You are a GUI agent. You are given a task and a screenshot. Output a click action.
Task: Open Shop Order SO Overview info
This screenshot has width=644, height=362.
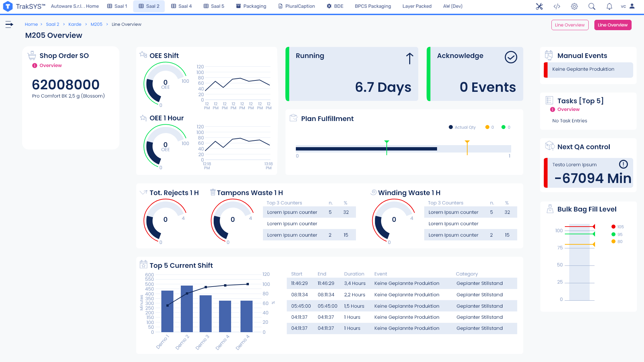(50, 65)
